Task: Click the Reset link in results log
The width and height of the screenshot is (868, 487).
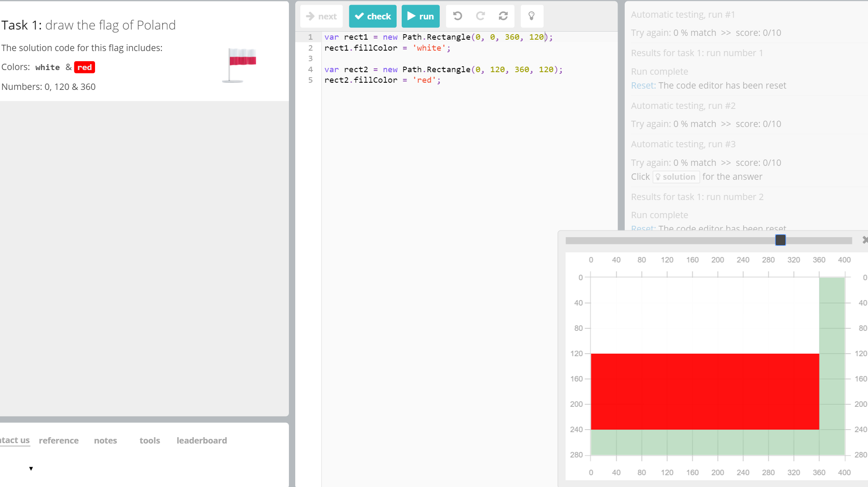Action: click(643, 86)
